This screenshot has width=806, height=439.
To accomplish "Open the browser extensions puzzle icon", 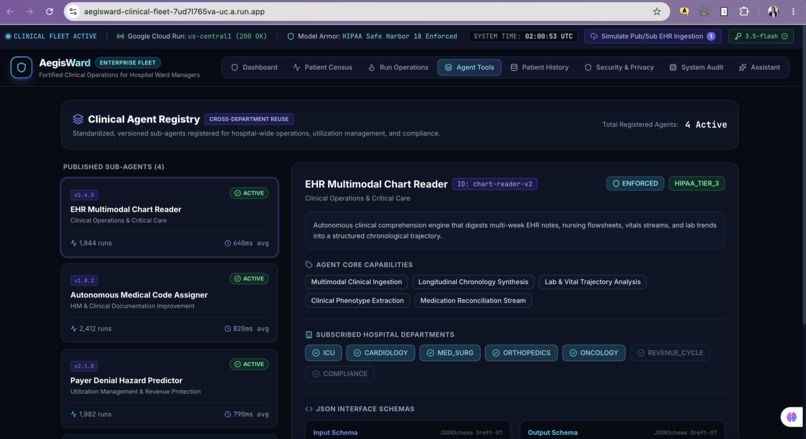I will click(x=743, y=11).
